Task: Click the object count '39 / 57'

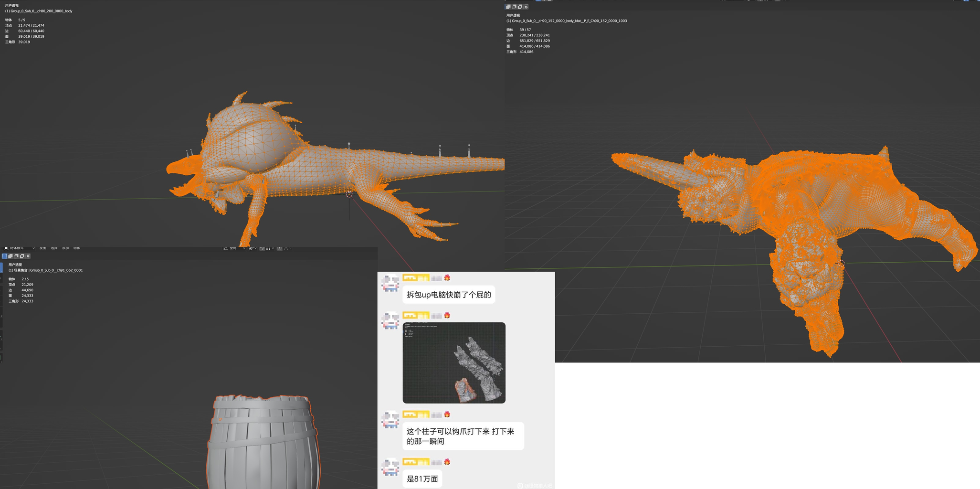Action: click(x=525, y=30)
